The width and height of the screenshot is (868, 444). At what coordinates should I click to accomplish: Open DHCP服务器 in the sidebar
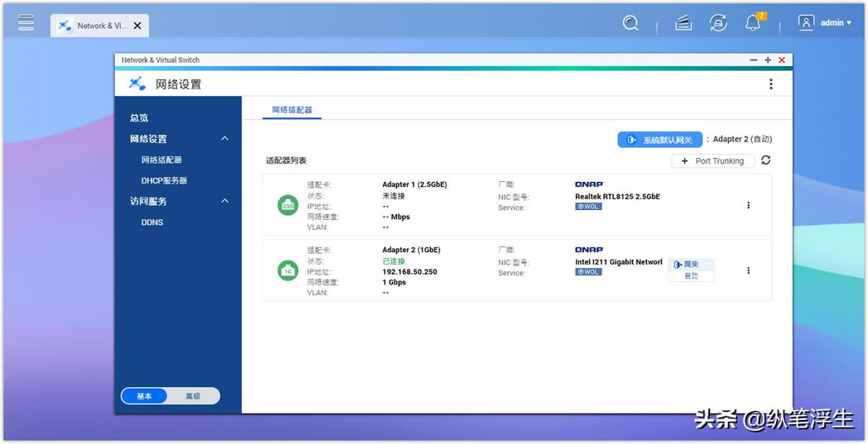pos(164,180)
